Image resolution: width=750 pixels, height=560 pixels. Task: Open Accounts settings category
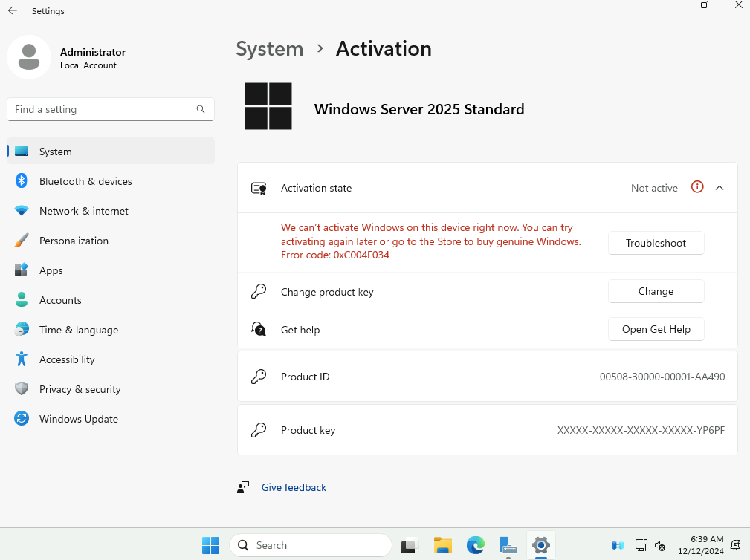click(111, 299)
